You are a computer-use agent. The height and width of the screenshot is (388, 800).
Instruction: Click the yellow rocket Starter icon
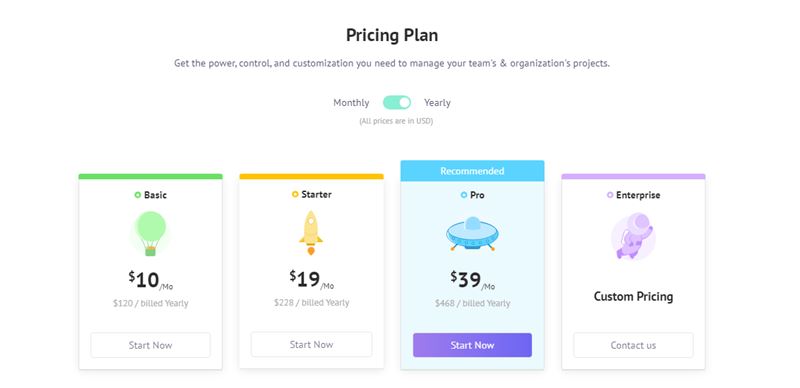pyautogui.click(x=311, y=233)
